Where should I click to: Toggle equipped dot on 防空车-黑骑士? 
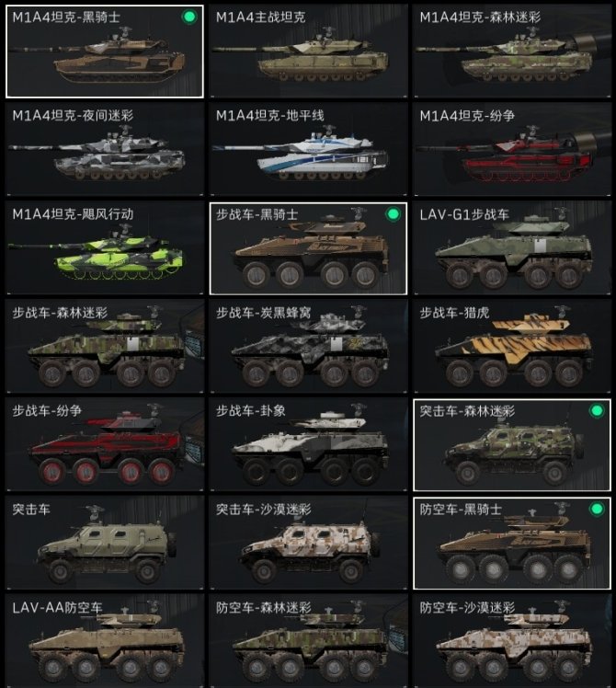tap(597, 509)
